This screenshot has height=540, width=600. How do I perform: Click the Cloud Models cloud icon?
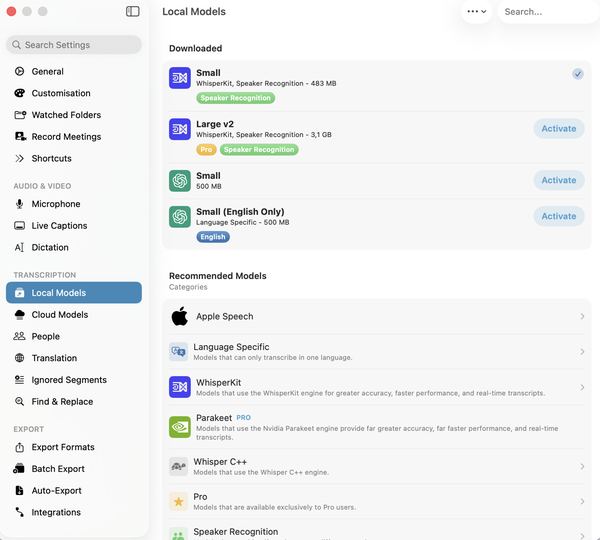click(x=20, y=315)
